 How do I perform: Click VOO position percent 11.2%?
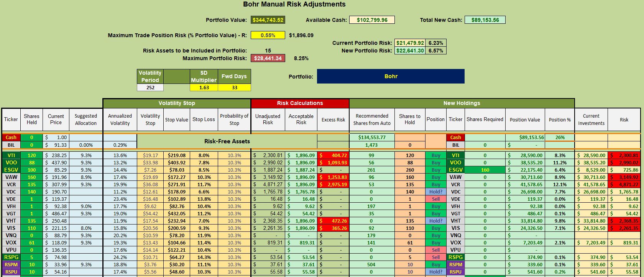click(560, 162)
